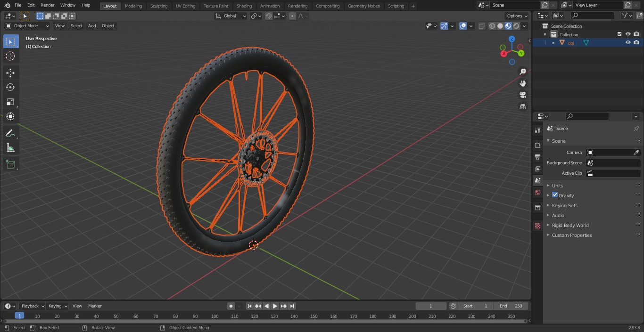Open the Texture properties tab
The image size is (644, 332).
[537, 226]
